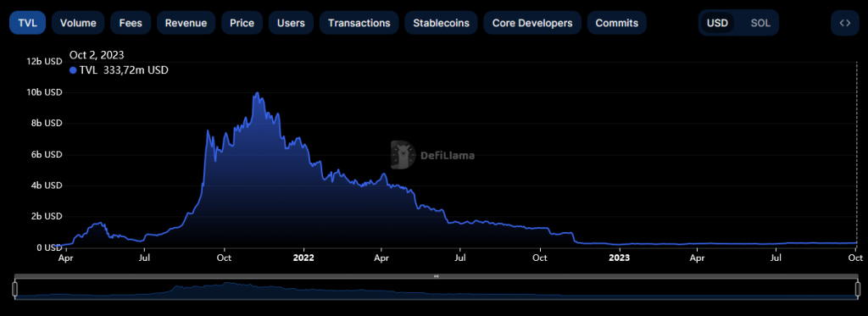Open the Core Developers tab
This screenshot has height=316, width=868.
click(532, 23)
